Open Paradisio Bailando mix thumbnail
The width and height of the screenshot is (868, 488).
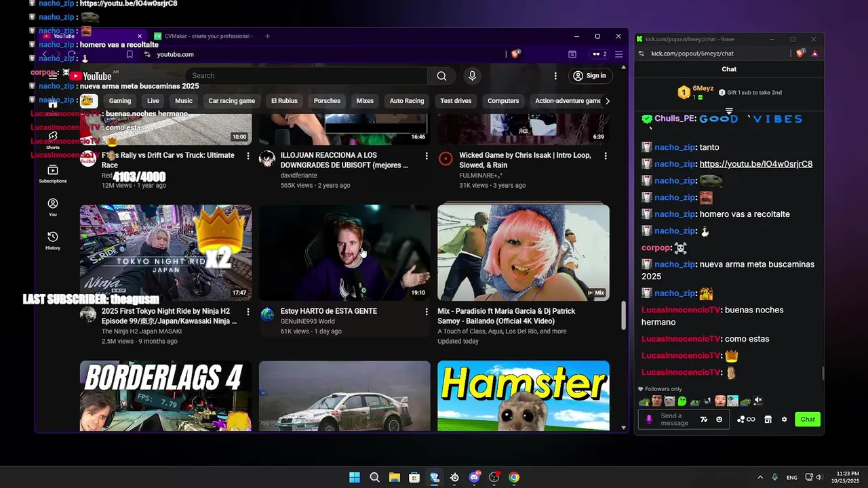524,253
